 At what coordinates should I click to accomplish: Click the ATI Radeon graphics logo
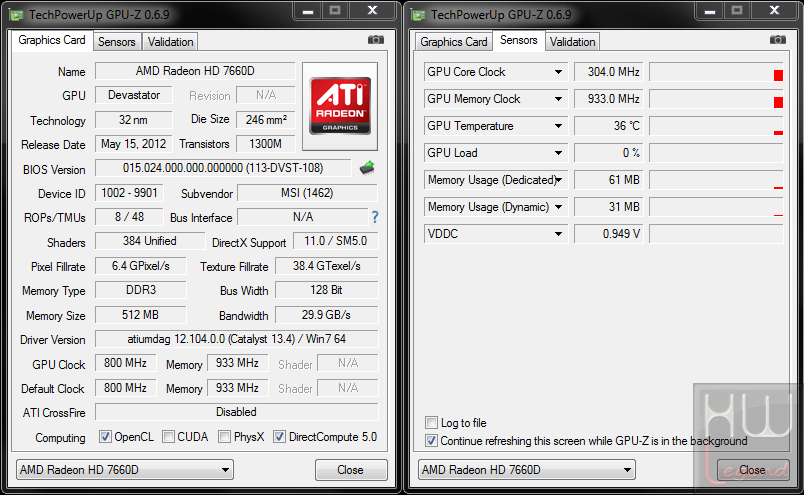tap(340, 106)
